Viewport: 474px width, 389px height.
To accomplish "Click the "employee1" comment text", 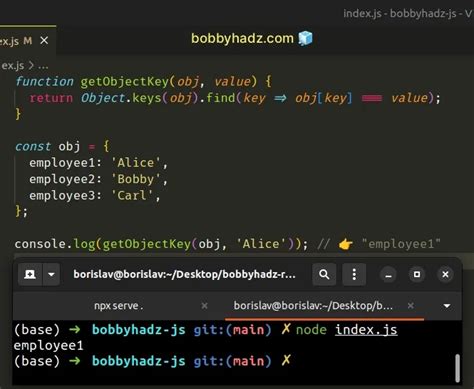I will [x=401, y=244].
